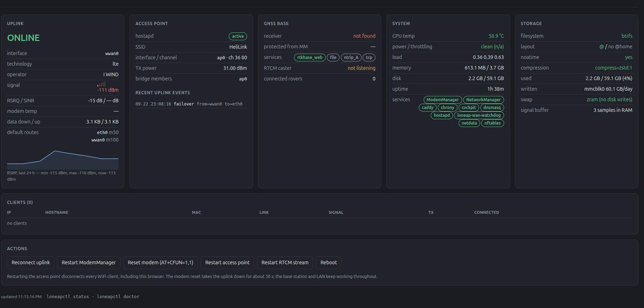The height and width of the screenshot is (308, 644).
Task: Click the dnsmasq service pill
Action: click(x=492, y=107)
